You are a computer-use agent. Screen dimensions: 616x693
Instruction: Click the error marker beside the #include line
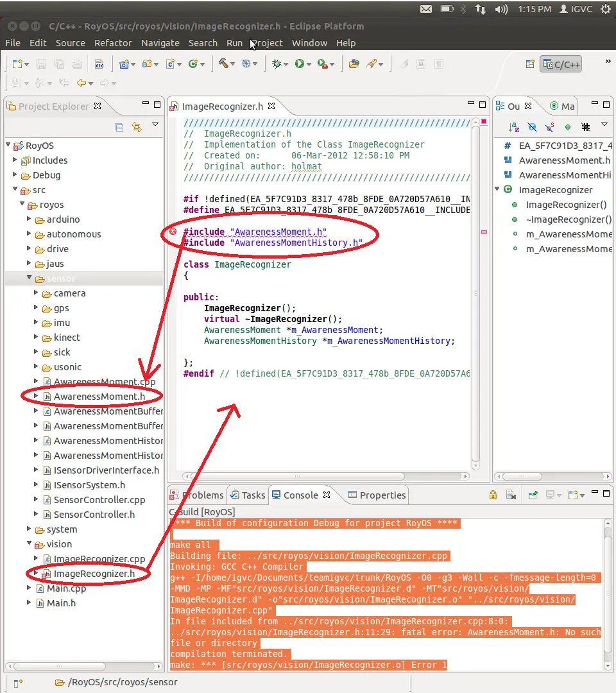[x=173, y=232]
